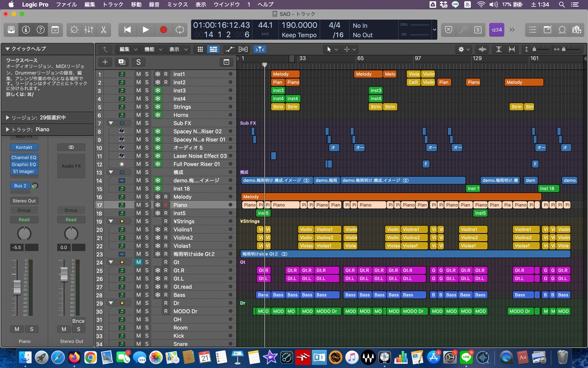
Task: Open the Loop Browser icon
Action: tap(562, 30)
